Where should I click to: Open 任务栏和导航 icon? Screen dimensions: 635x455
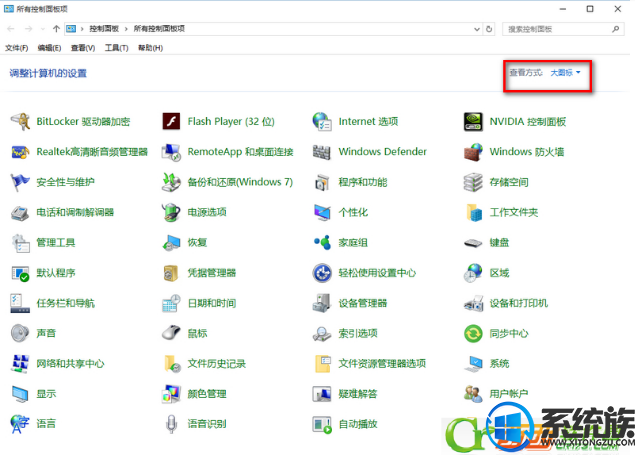[x=20, y=303]
